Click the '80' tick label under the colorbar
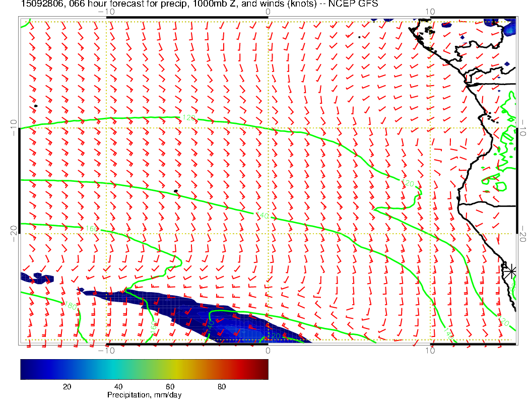 coord(222,387)
